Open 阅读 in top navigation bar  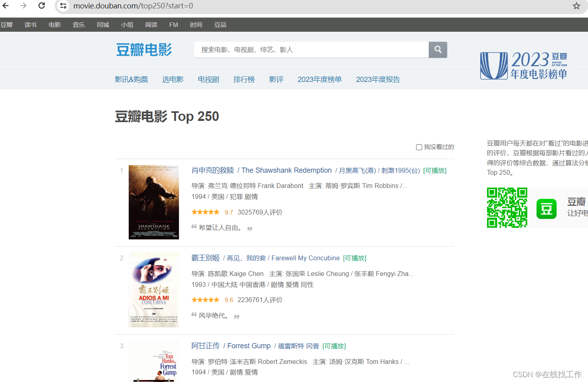pos(151,25)
